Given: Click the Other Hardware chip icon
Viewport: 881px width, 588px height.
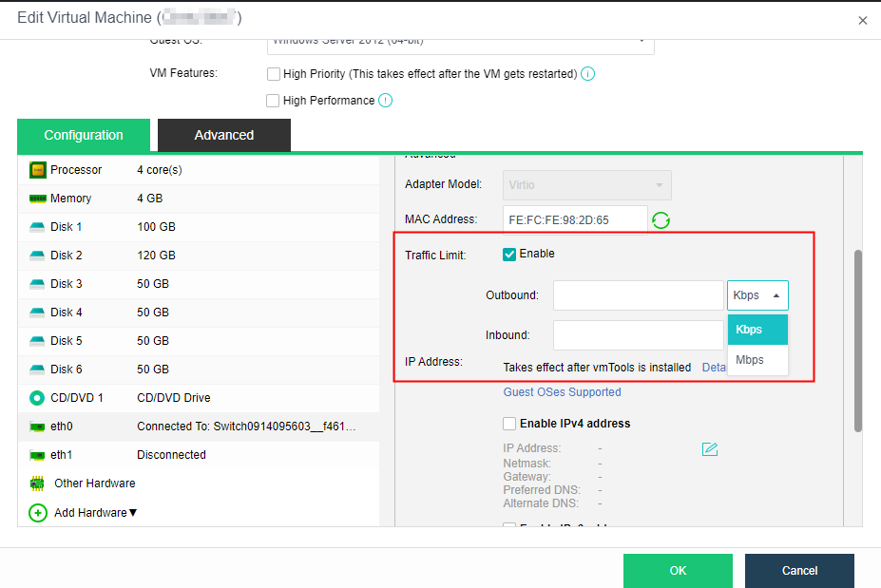Looking at the screenshot, I should [36, 483].
